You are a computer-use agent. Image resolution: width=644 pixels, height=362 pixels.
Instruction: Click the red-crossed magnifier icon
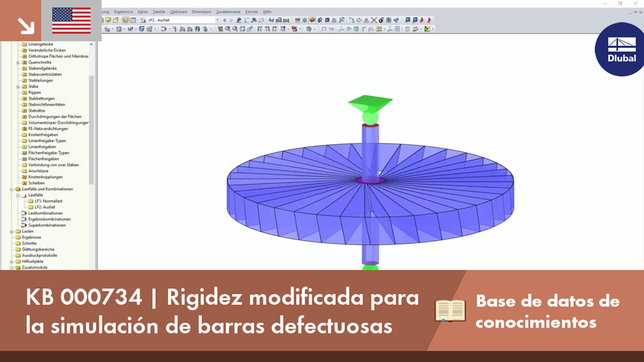click(235, 29)
